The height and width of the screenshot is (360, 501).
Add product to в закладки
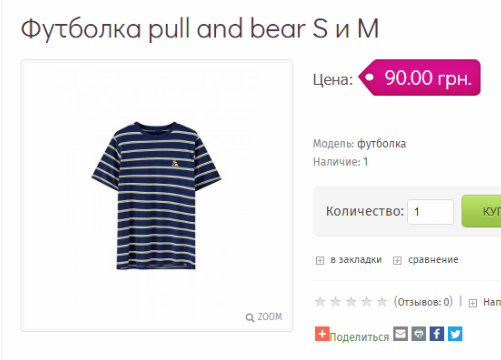tap(356, 260)
